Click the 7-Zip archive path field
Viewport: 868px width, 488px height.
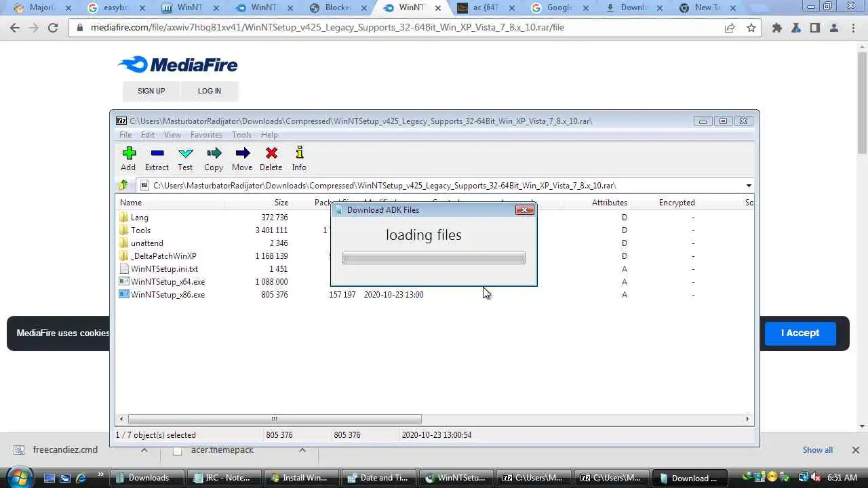tap(444, 186)
